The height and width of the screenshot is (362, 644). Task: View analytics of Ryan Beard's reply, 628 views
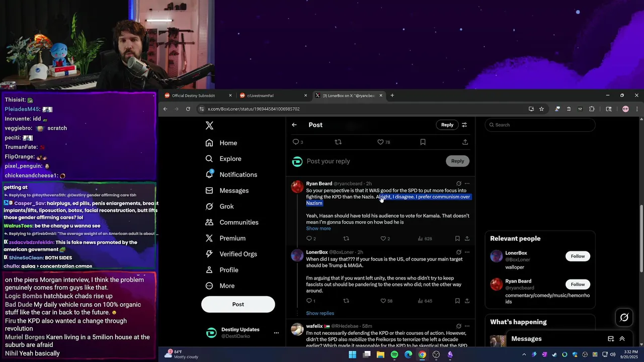(x=425, y=238)
